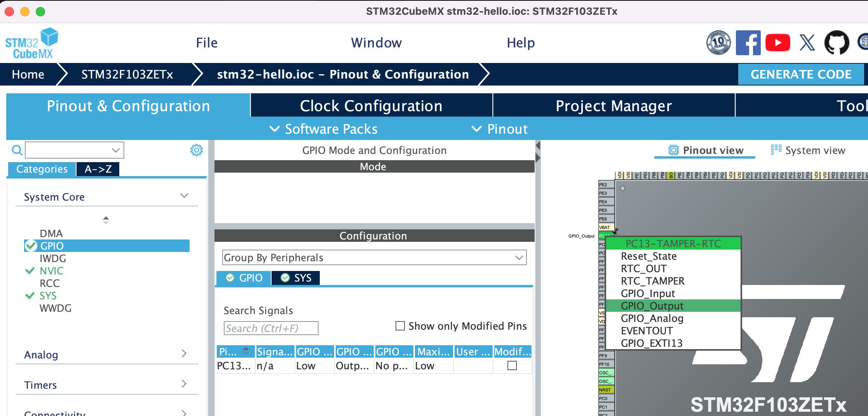
Task: Switch to Clock Configuration tab
Action: click(371, 106)
